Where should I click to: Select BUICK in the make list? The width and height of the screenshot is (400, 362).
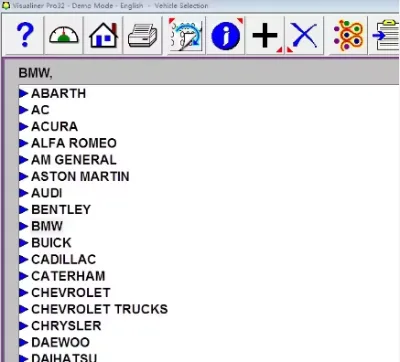point(51,243)
